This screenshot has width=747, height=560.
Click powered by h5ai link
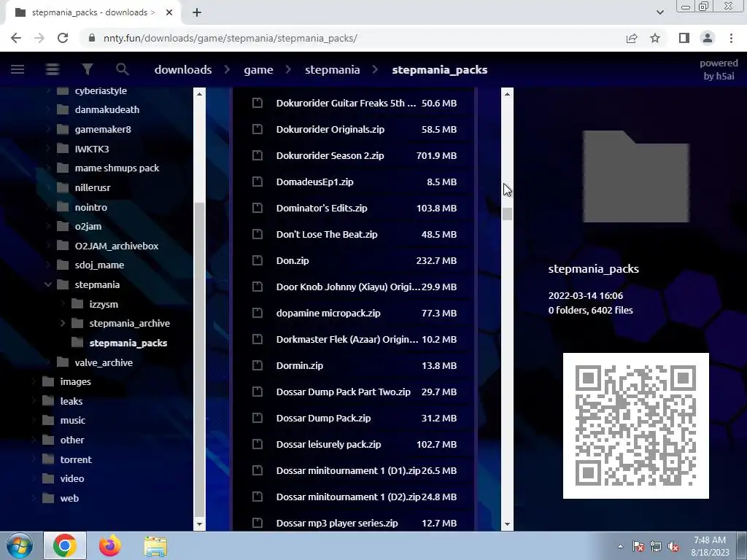719,69
